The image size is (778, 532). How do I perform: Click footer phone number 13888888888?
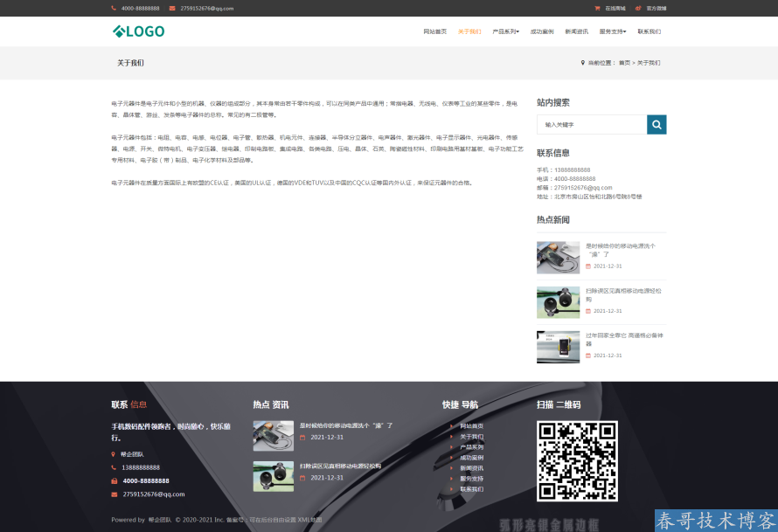(141, 467)
